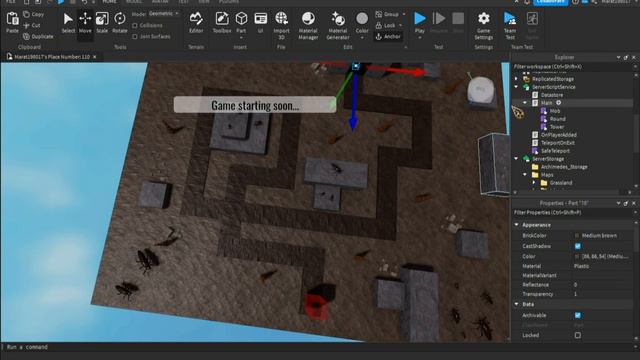
Task: Insert a new Part cube
Action: pos(241,19)
